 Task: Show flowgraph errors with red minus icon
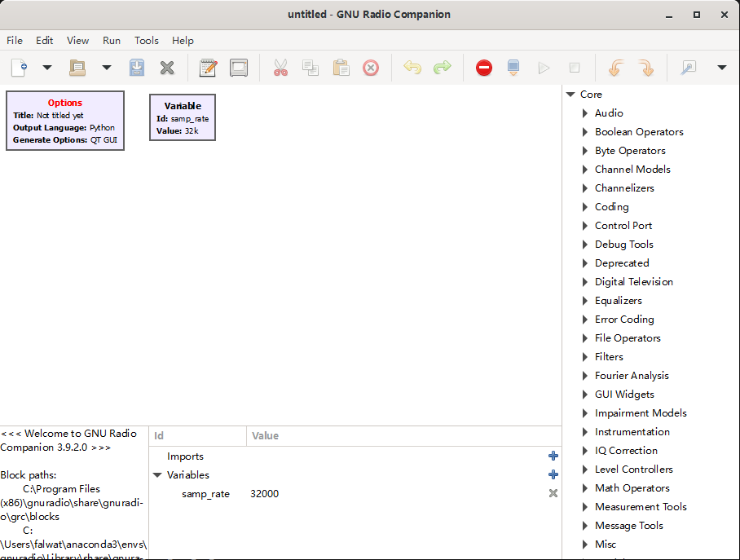[x=484, y=68]
